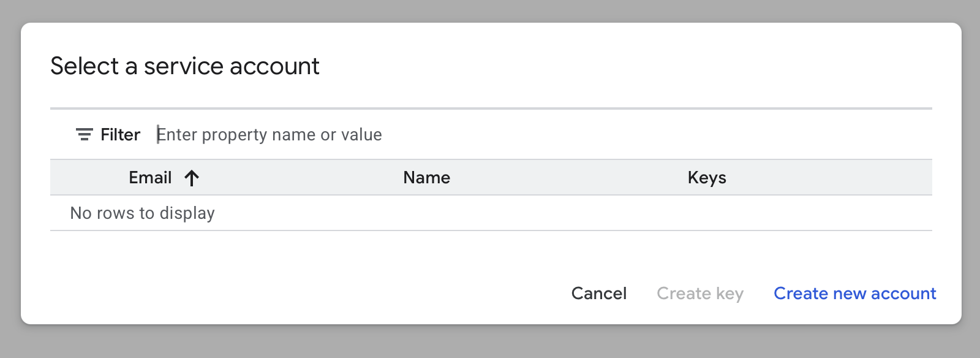Click the Filter funnel icon

click(84, 134)
